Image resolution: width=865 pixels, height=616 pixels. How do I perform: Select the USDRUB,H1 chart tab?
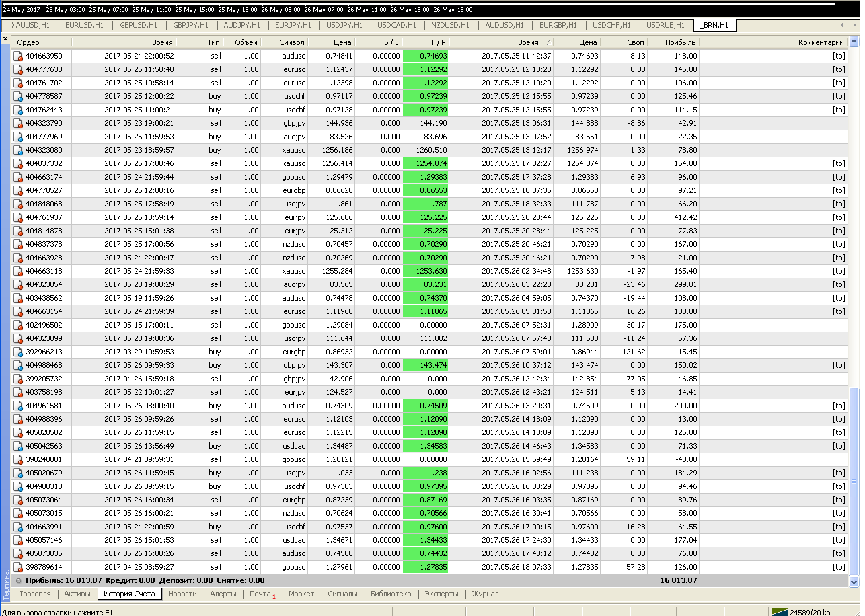(x=665, y=25)
